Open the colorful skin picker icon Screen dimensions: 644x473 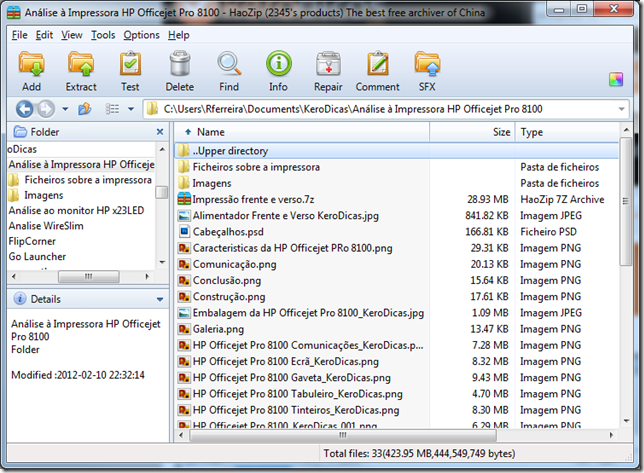pos(616,79)
